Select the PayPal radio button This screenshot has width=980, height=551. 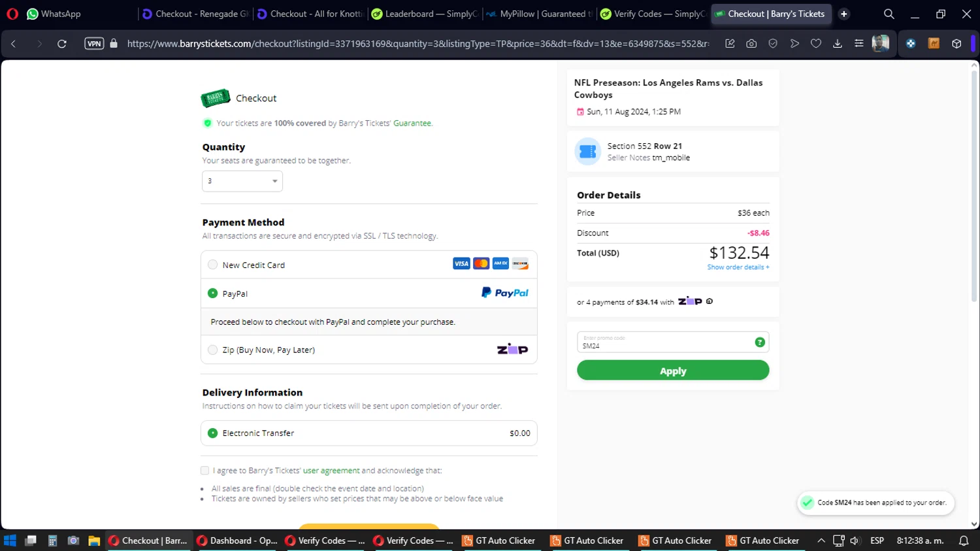[x=212, y=293]
